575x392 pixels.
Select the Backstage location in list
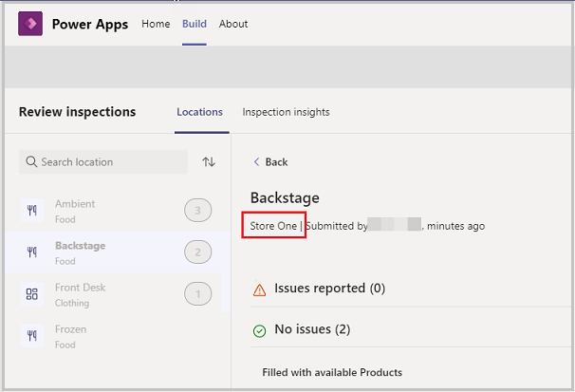pyautogui.click(x=116, y=252)
